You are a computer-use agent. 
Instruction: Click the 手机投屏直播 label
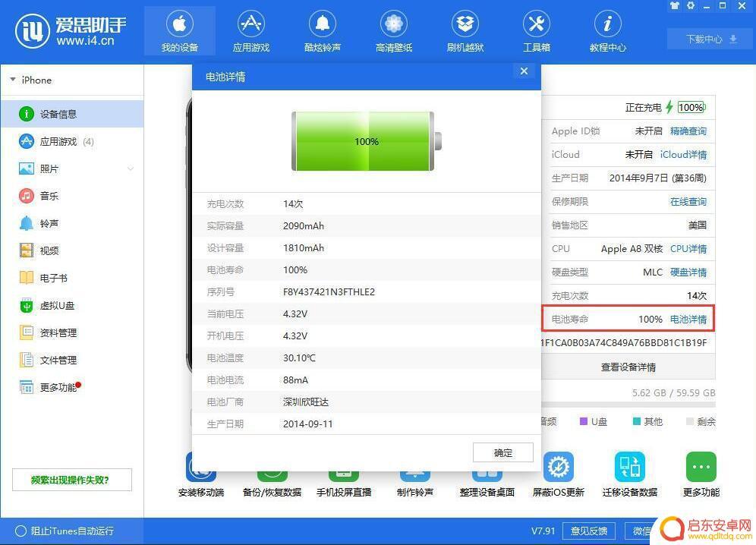tap(344, 493)
